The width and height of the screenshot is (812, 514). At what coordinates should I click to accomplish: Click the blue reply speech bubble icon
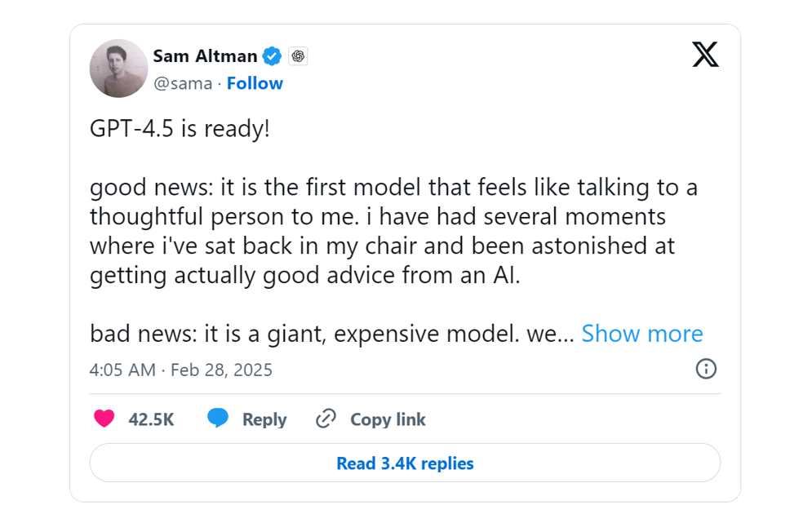point(218,419)
